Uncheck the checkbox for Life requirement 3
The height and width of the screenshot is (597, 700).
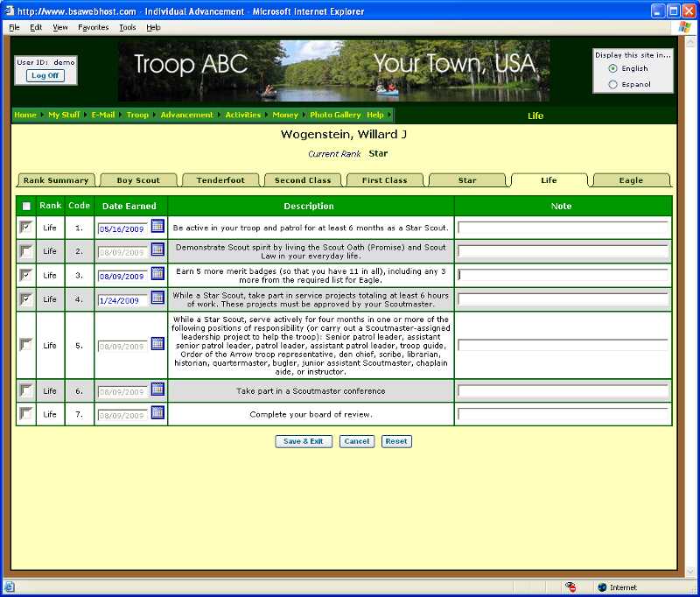click(26, 275)
